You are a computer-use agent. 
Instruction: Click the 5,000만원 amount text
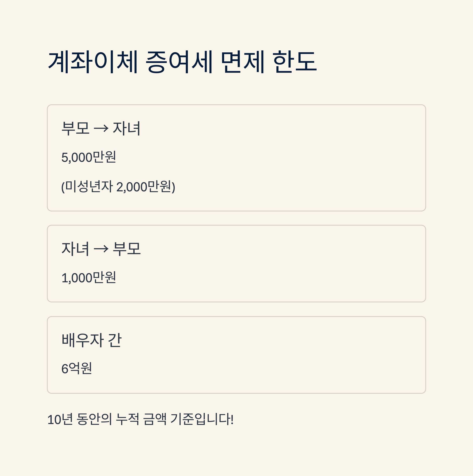88,157
